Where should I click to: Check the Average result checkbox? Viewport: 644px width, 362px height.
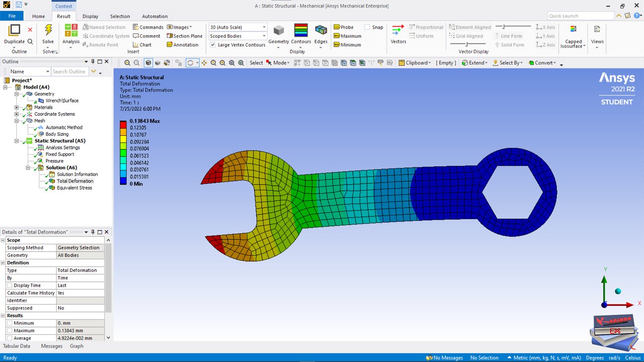pos(10,338)
